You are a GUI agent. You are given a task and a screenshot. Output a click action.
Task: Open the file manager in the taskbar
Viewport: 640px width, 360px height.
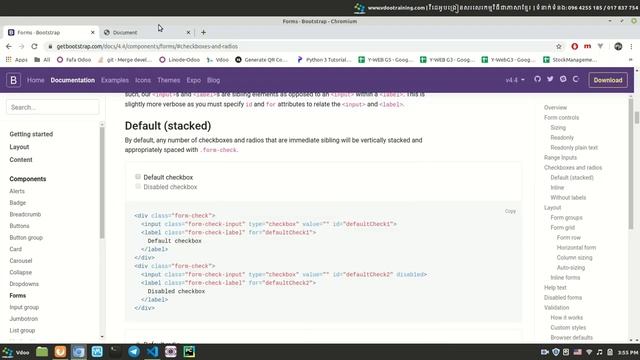click(x=42, y=351)
